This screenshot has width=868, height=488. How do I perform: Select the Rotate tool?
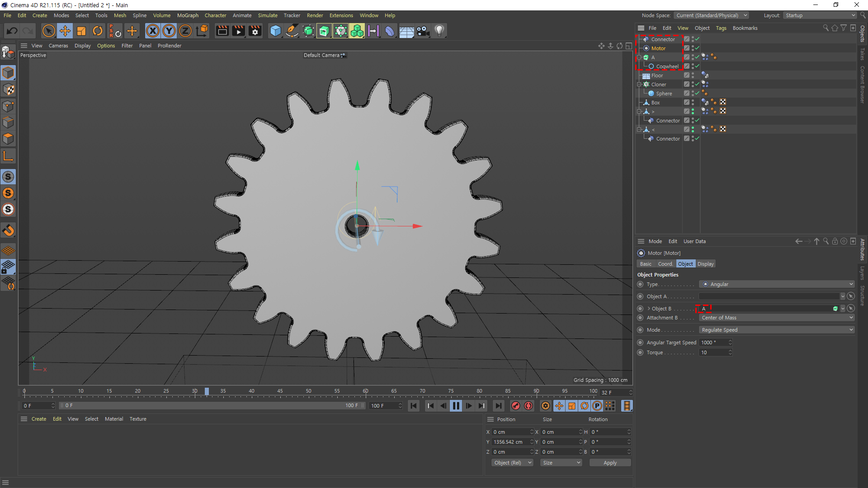[x=98, y=31]
